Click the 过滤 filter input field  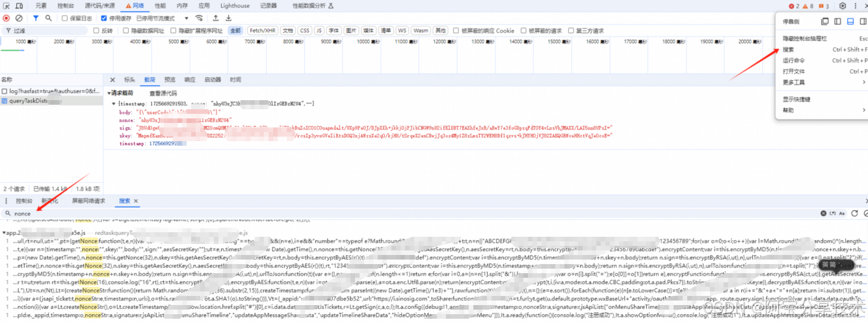tap(45, 31)
